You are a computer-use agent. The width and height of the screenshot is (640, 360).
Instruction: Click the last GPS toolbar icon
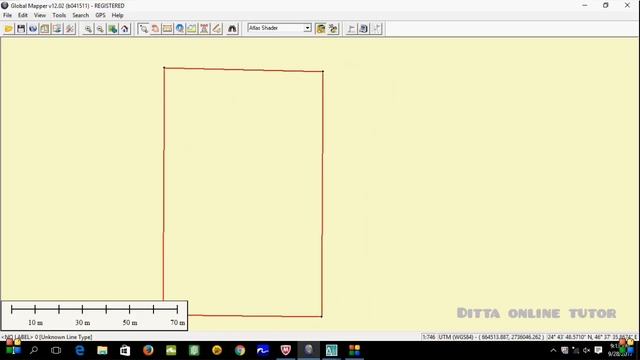coord(376,29)
